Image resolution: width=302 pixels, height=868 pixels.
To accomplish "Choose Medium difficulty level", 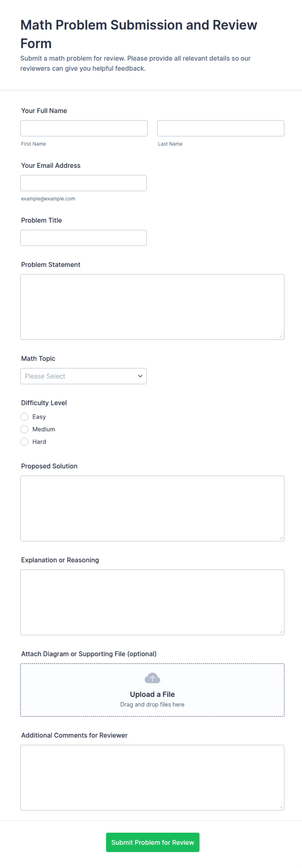I will coord(24,429).
